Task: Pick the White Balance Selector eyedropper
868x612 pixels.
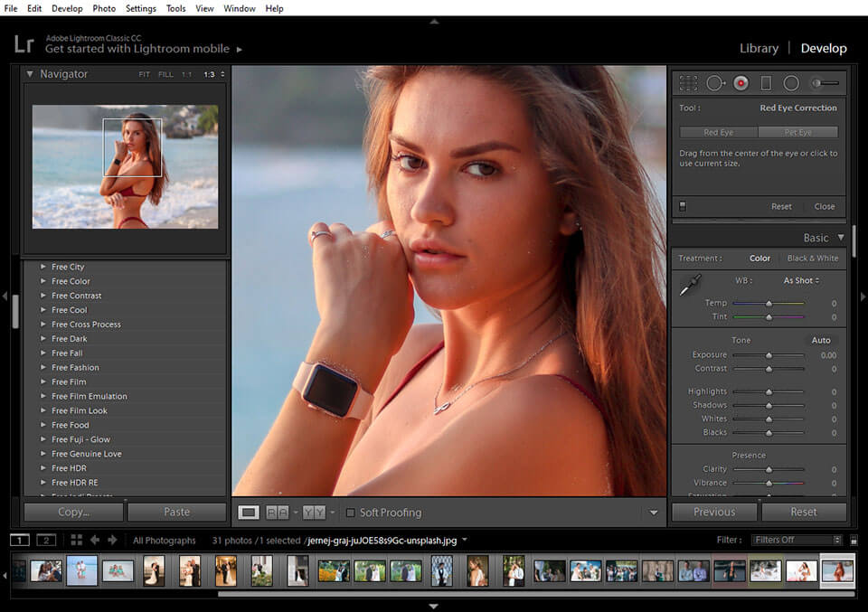Action: click(x=690, y=286)
